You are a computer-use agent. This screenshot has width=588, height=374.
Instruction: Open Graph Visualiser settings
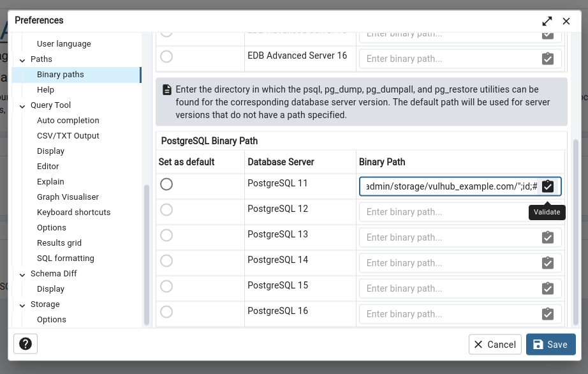point(68,197)
